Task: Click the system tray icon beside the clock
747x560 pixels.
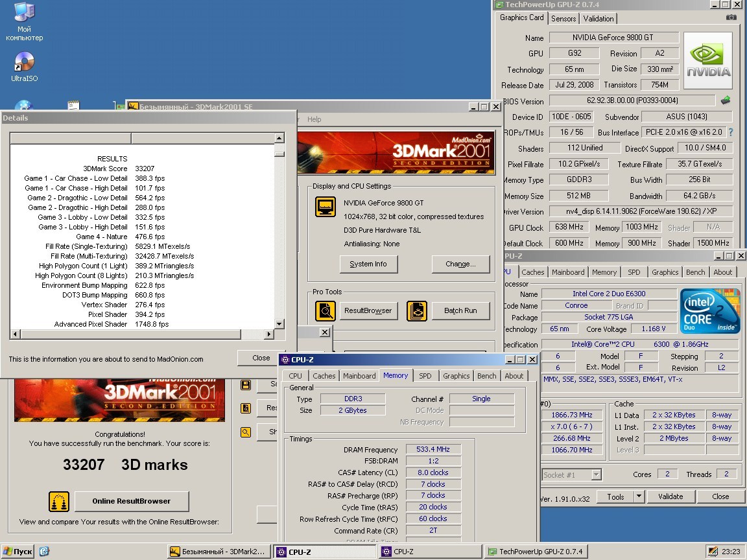Action: [713, 552]
